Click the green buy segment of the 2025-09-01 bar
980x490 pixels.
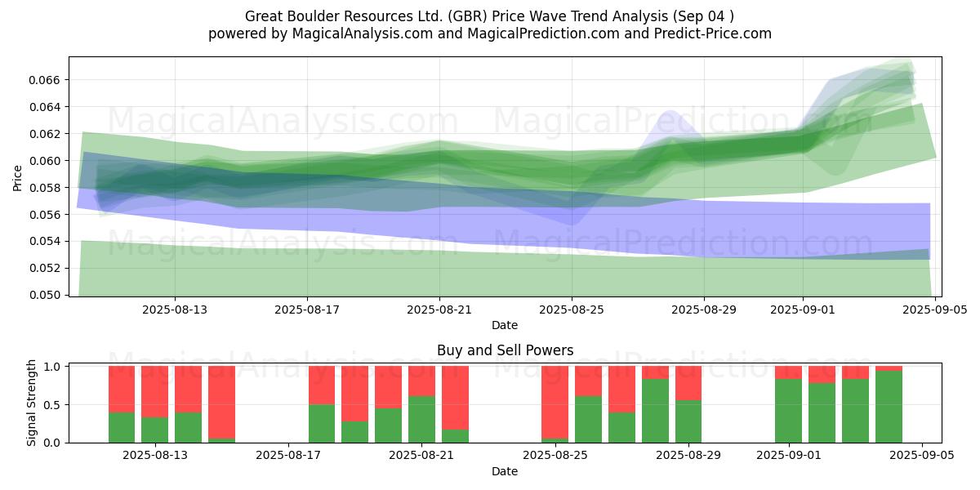(x=789, y=411)
